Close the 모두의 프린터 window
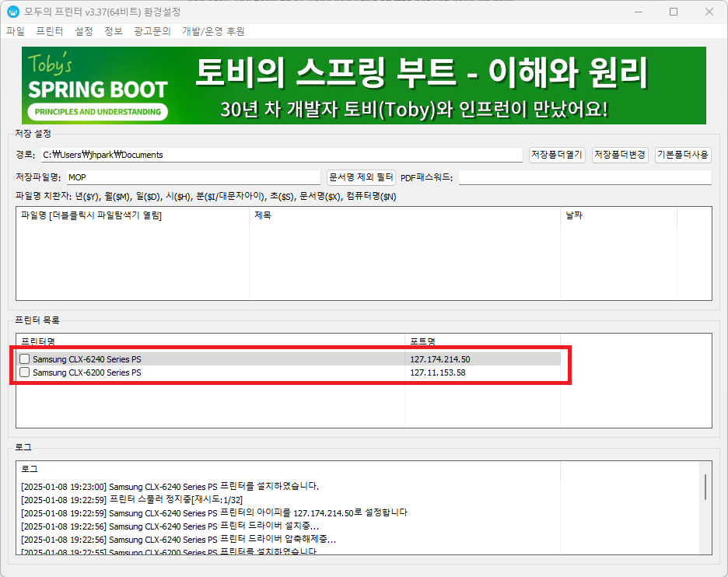Image resolution: width=728 pixels, height=577 pixels. click(x=709, y=12)
